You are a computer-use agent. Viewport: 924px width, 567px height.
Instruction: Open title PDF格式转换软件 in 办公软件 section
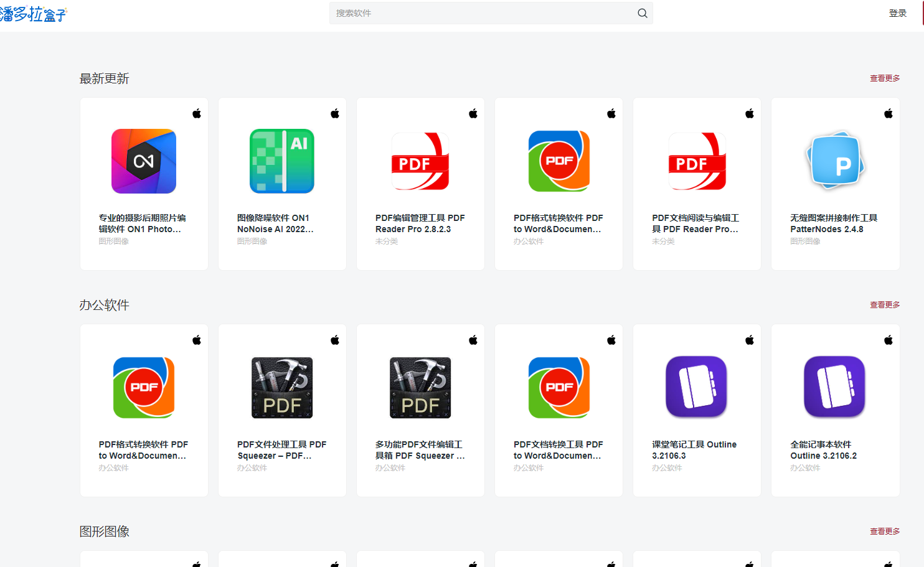click(x=143, y=450)
